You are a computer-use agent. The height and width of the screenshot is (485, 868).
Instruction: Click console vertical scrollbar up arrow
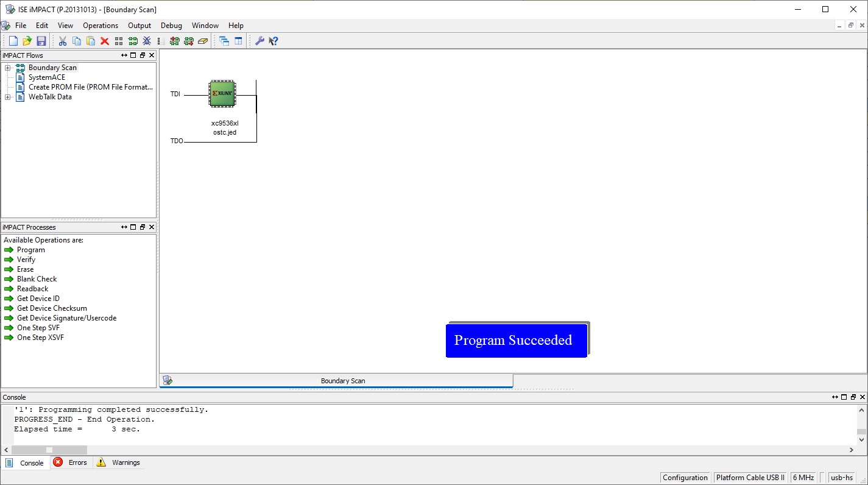point(862,411)
